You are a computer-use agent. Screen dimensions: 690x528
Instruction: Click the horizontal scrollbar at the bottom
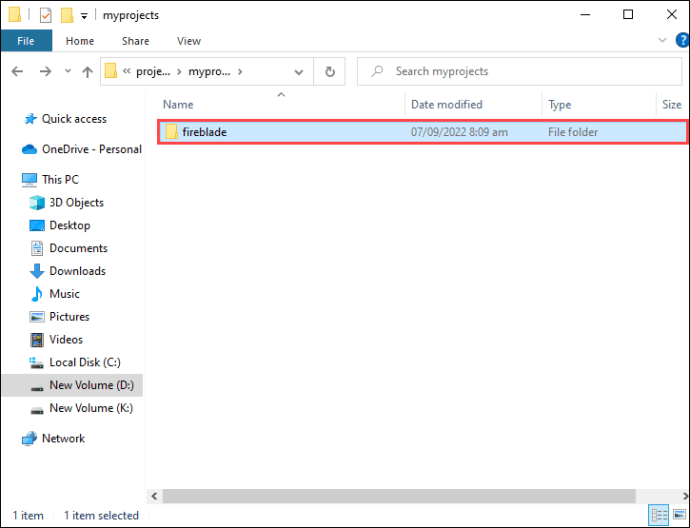(400, 496)
